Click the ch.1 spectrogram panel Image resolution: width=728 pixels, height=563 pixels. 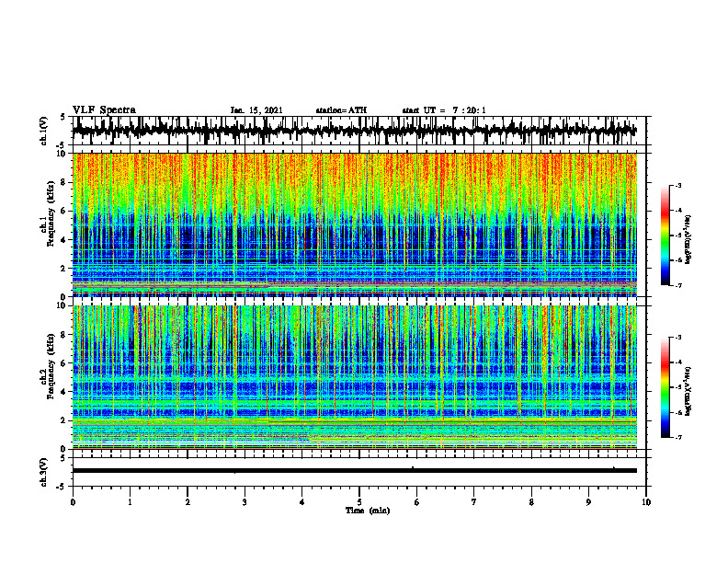(354, 224)
